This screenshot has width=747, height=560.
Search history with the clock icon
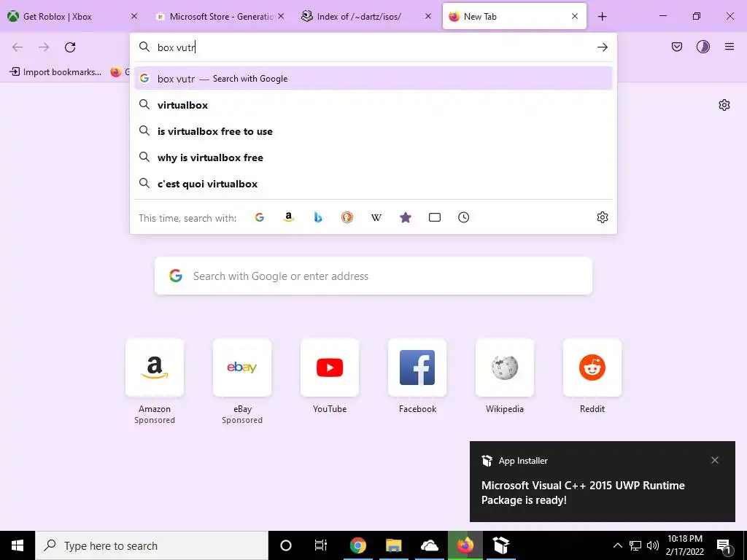(x=463, y=217)
